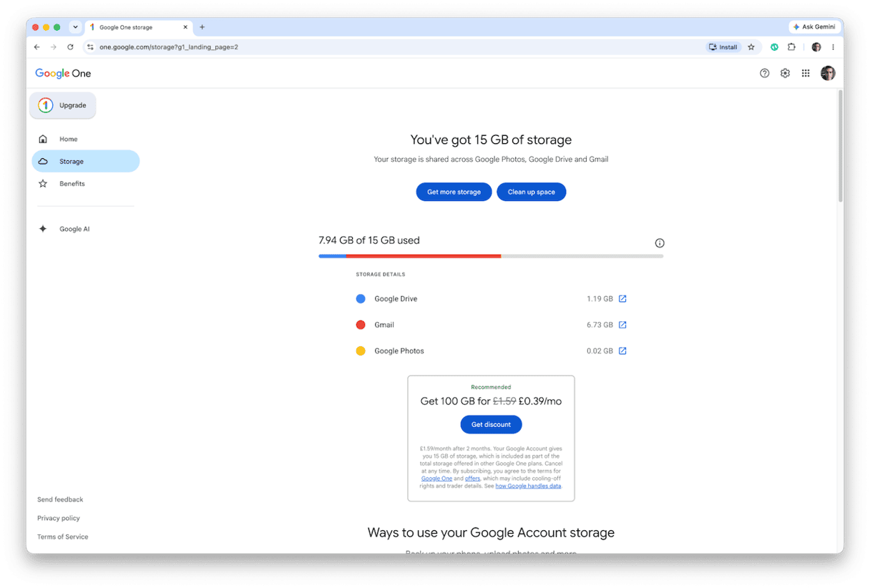Click the yellow Google Photos color dot
This screenshot has height=588, width=870.
(x=361, y=351)
